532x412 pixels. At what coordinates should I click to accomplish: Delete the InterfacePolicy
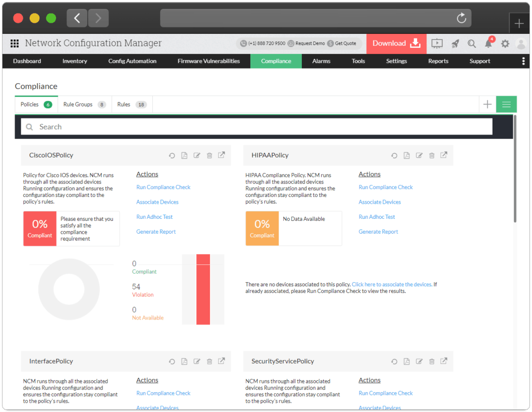(x=209, y=362)
